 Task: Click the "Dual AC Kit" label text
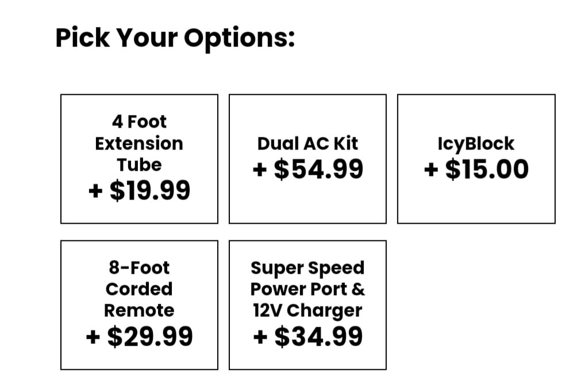click(x=308, y=144)
